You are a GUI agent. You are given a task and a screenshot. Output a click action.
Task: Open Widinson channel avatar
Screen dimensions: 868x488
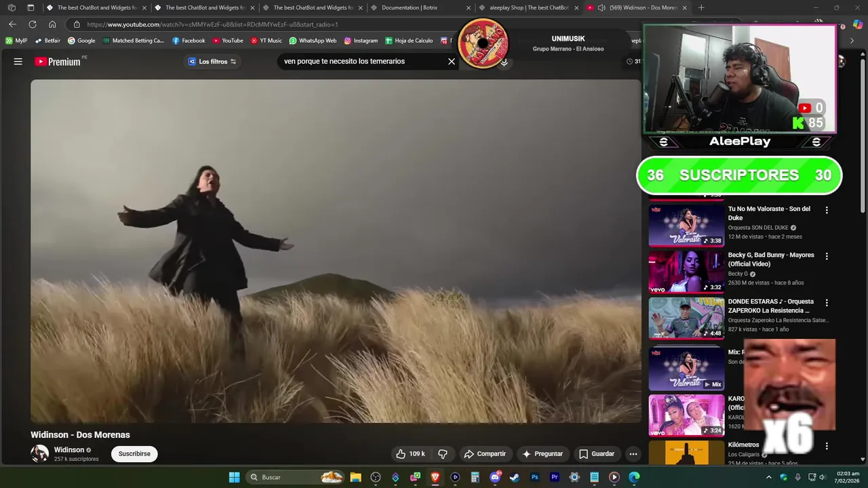tap(40, 453)
